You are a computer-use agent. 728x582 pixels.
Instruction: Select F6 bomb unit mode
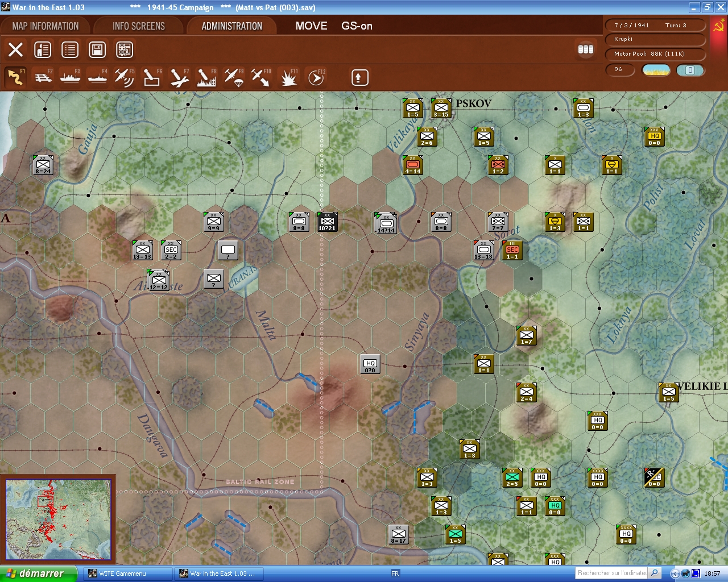click(152, 77)
